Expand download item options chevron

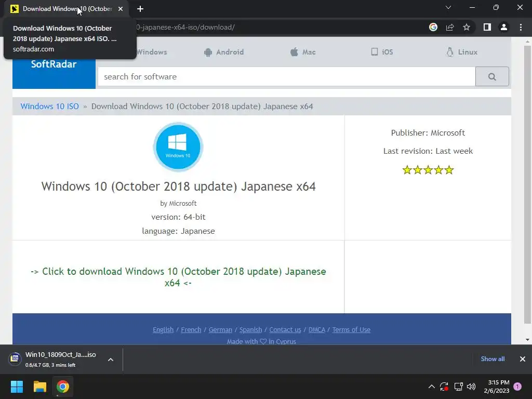[x=111, y=360]
